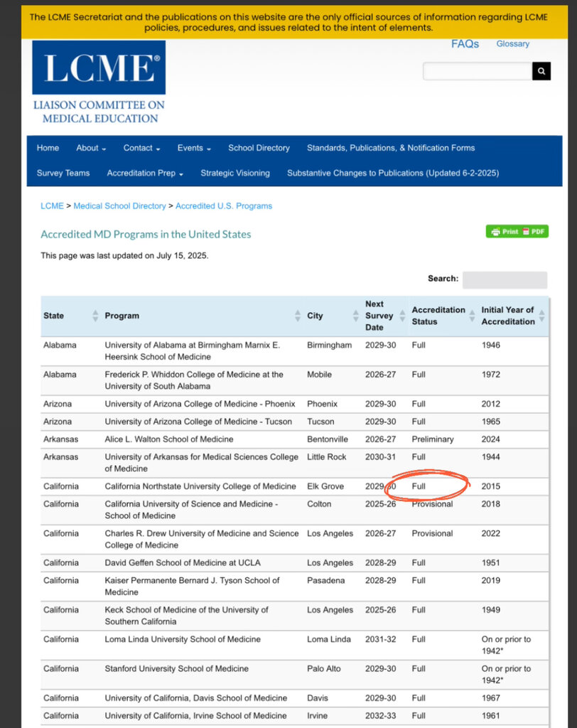This screenshot has width=577, height=728.
Task: Click the 'Palo Alto' city cell
Action: click(x=323, y=668)
